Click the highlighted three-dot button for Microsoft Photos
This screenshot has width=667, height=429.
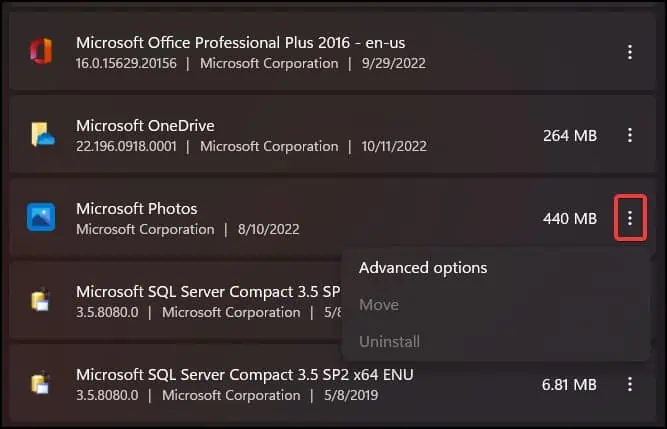click(629, 218)
